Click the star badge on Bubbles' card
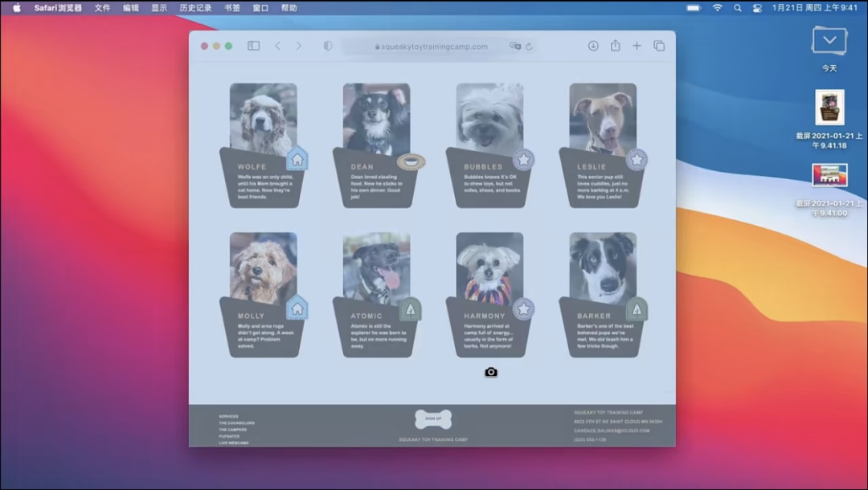This screenshot has height=490, width=868. (x=523, y=160)
